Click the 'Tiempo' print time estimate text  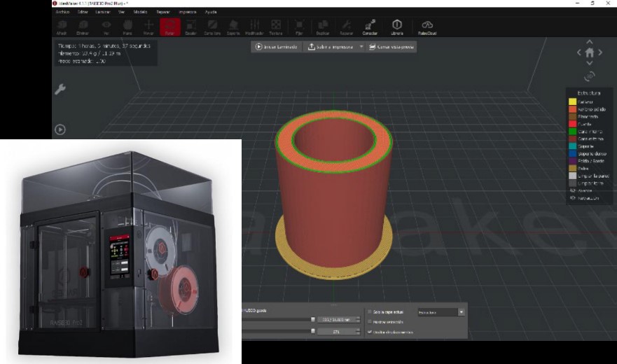tap(104, 46)
